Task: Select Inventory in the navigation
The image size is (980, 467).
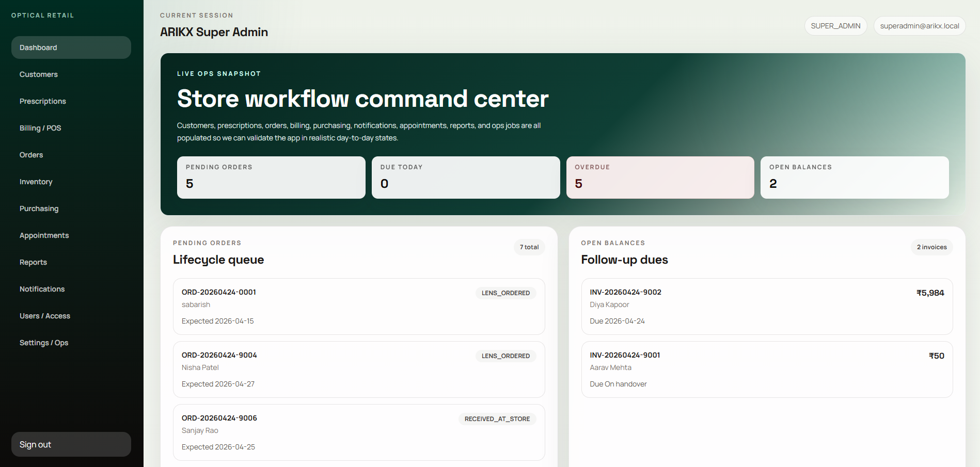Action: point(36,182)
